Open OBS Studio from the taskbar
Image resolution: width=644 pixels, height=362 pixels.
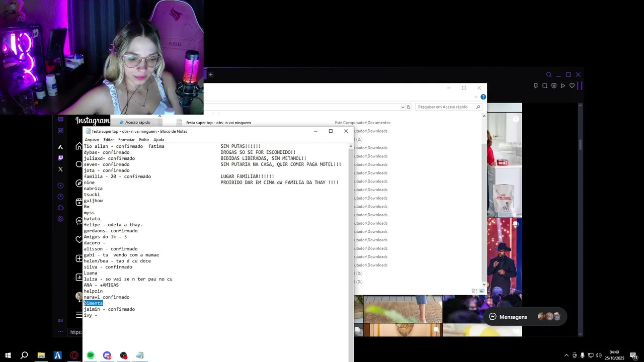click(123, 355)
